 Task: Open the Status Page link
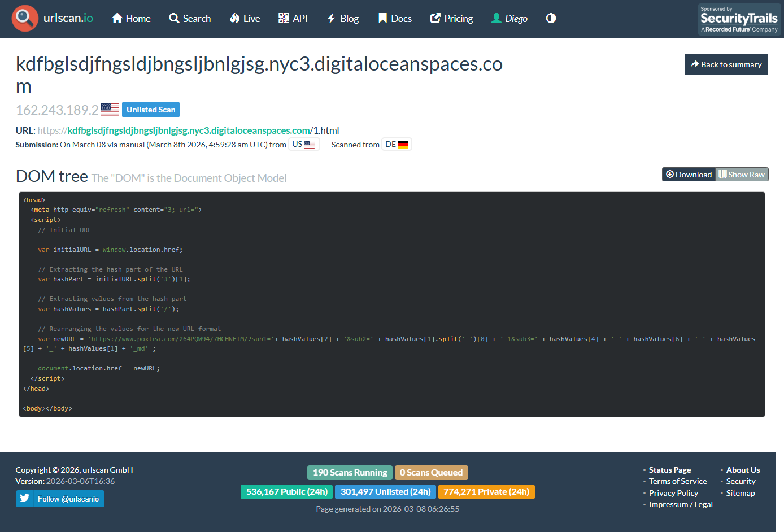click(x=669, y=469)
